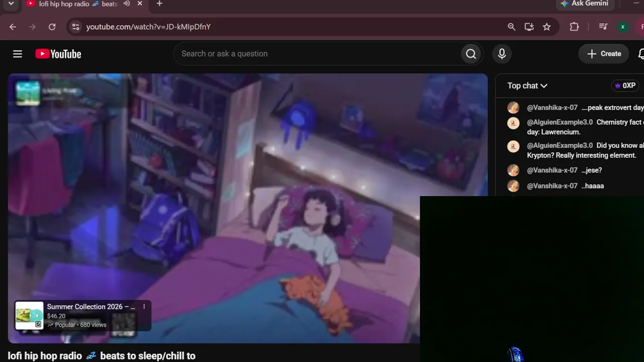The width and height of the screenshot is (644, 362).
Task: Click AlguienExample3.0 avatar beside Chemistry fact message
Action: click(513, 123)
